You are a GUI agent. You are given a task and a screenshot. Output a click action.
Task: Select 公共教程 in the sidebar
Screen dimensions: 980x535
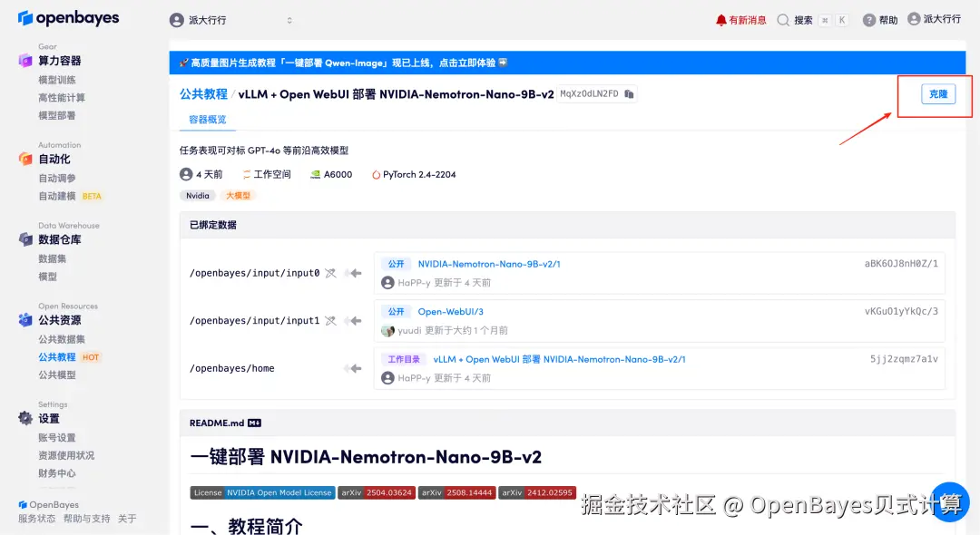coord(57,357)
